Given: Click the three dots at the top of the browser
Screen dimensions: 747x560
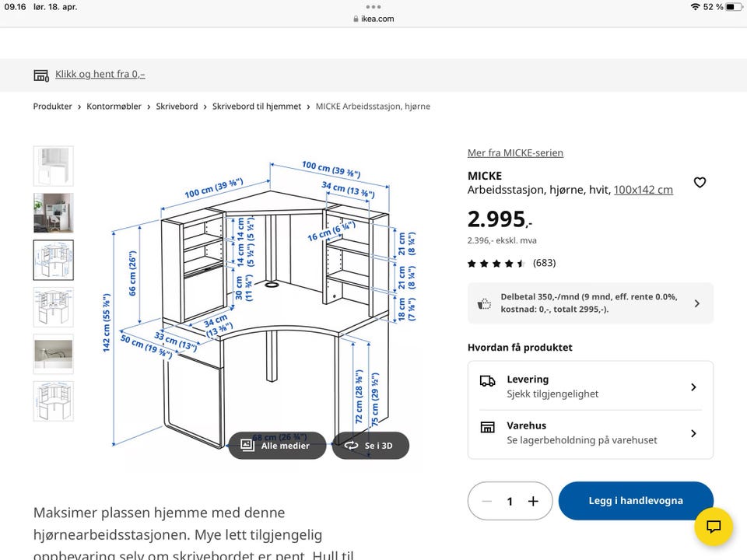Looking at the screenshot, I should (373, 7).
